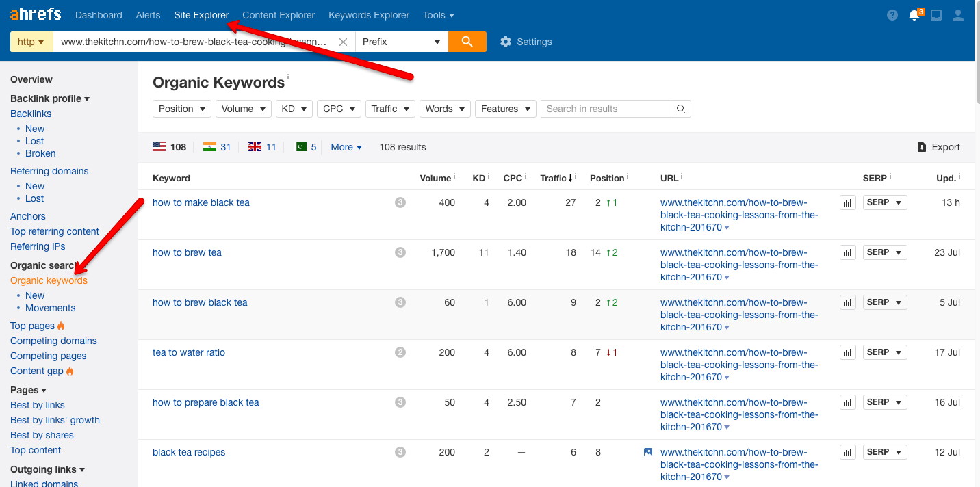Click the display device icon in header
The image size is (980, 487).
pos(936,15)
